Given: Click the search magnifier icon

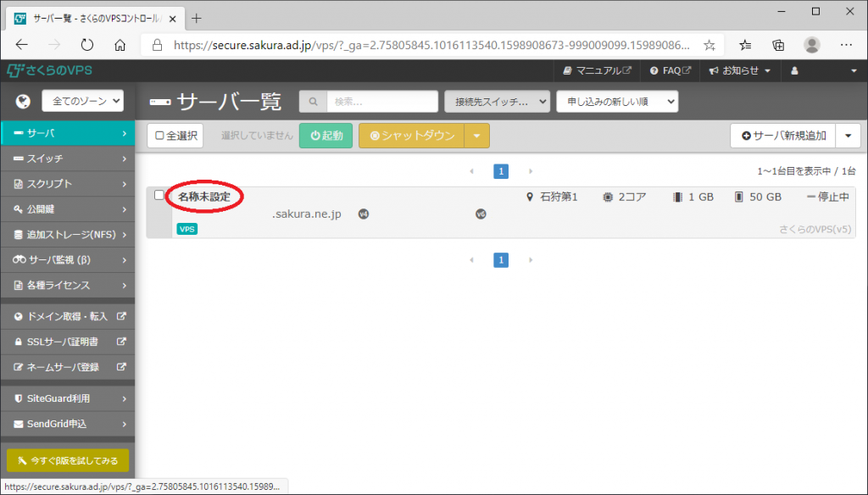Looking at the screenshot, I should [313, 102].
